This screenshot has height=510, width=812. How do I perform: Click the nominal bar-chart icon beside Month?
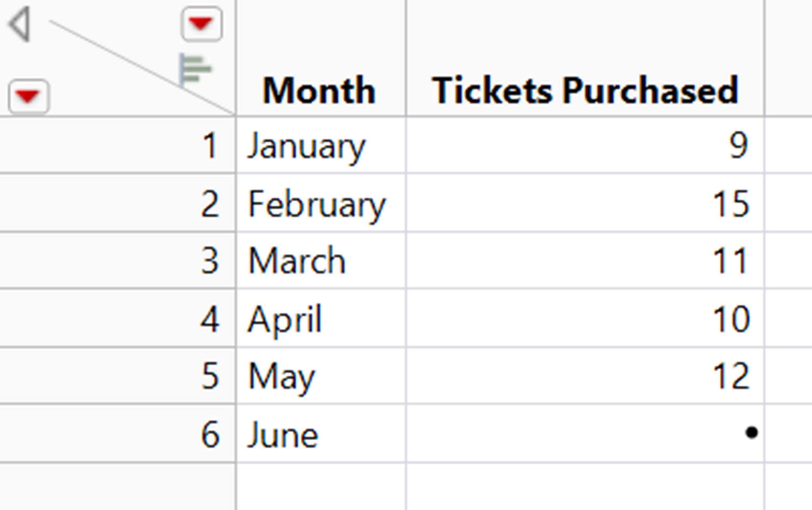pos(195,70)
